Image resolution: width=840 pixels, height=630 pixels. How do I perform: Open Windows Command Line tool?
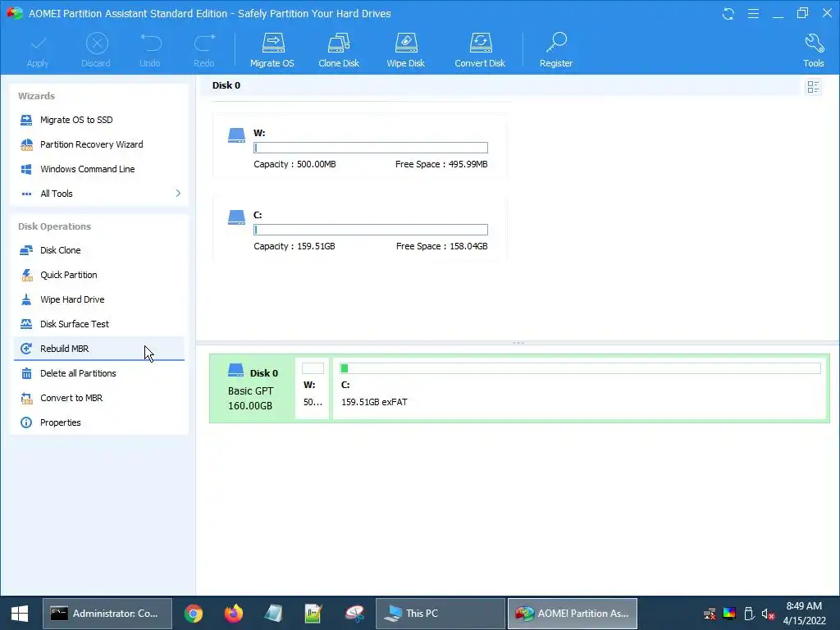point(98,169)
